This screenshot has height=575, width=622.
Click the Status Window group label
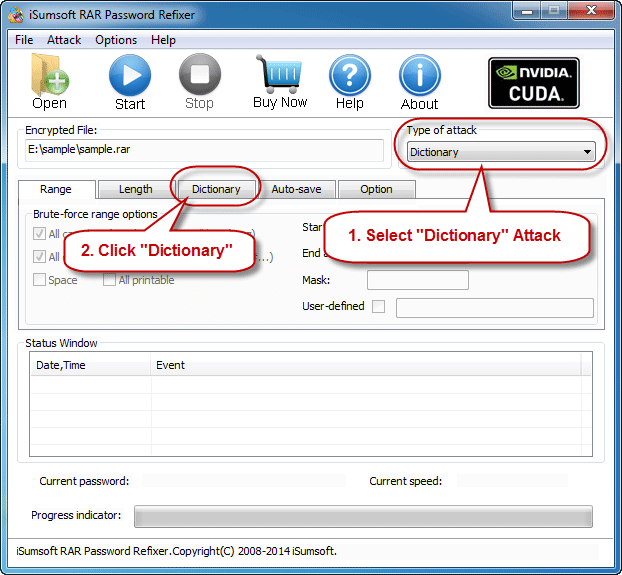61,343
